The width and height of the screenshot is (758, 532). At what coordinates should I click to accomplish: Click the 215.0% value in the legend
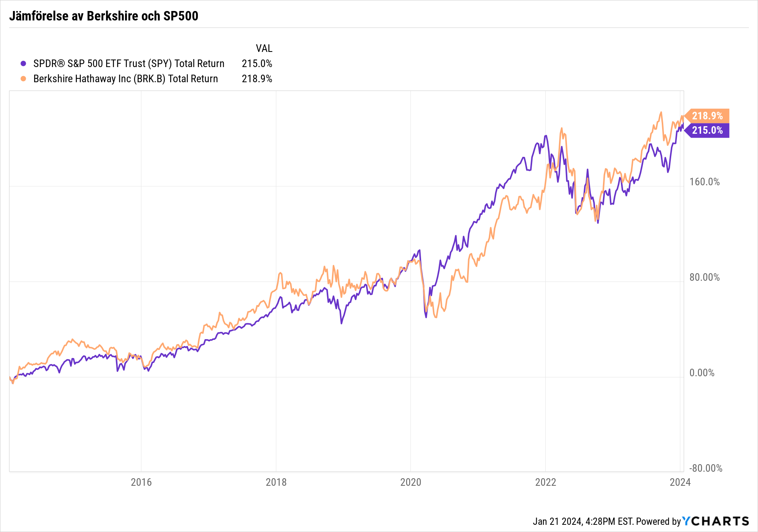point(257,64)
